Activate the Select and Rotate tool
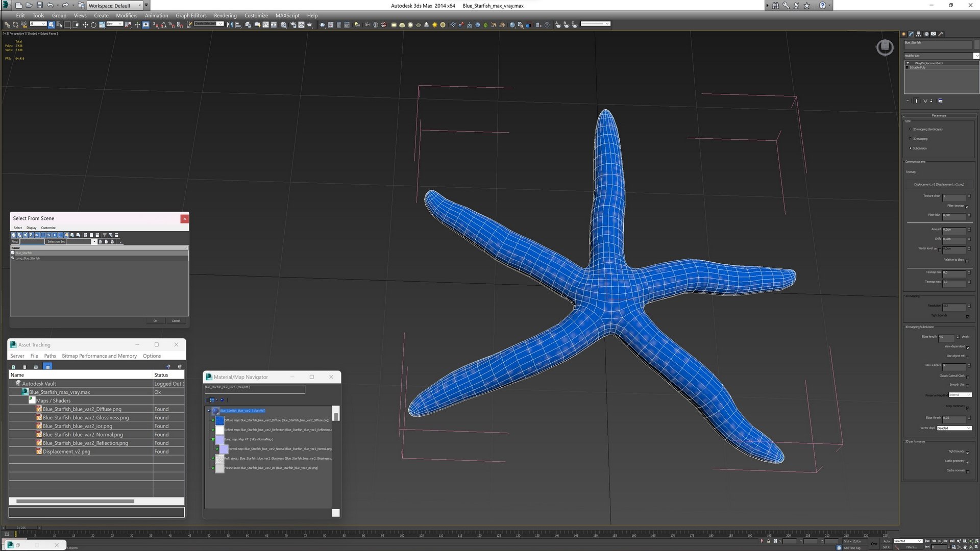 [93, 24]
